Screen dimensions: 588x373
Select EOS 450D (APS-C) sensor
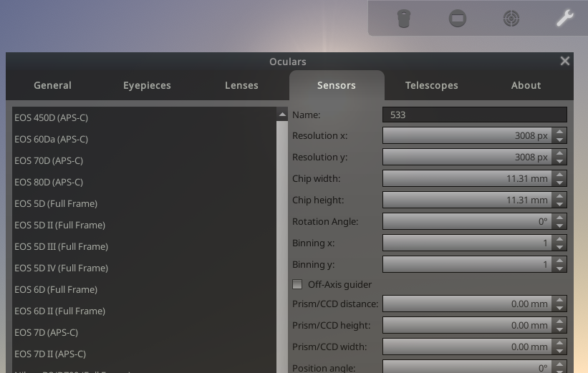(144, 117)
